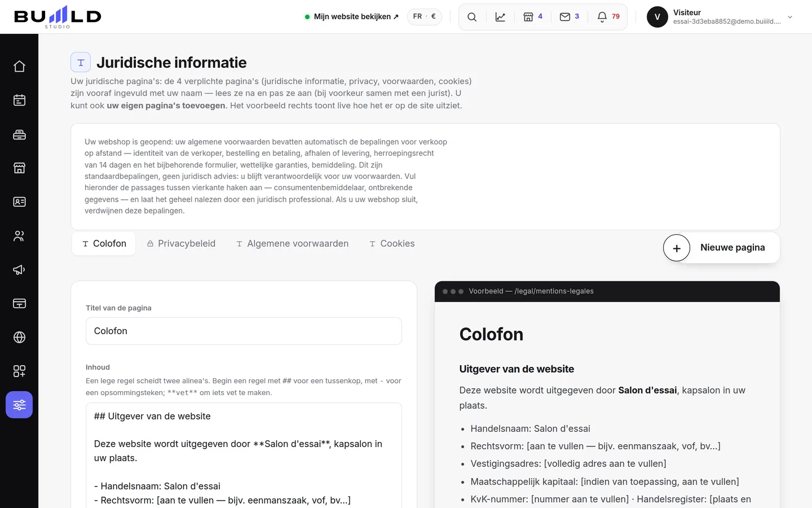The width and height of the screenshot is (812, 508).
Task: Switch to the Cookies tab
Action: tap(392, 244)
